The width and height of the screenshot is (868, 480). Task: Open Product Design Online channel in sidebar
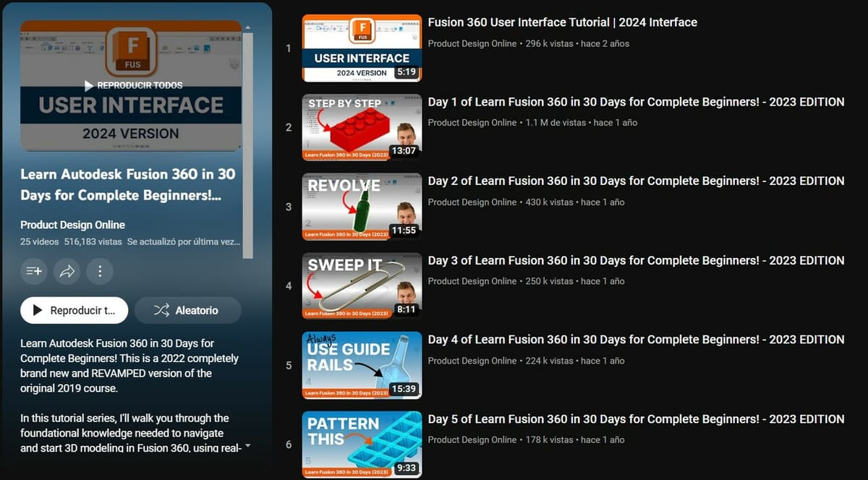click(72, 225)
